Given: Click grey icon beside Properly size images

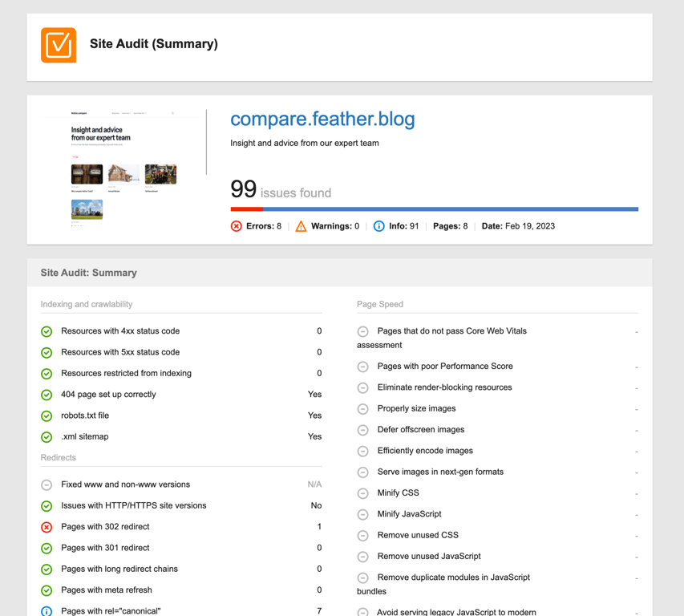Looking at the screenshot, I should (x=363, y=409).
